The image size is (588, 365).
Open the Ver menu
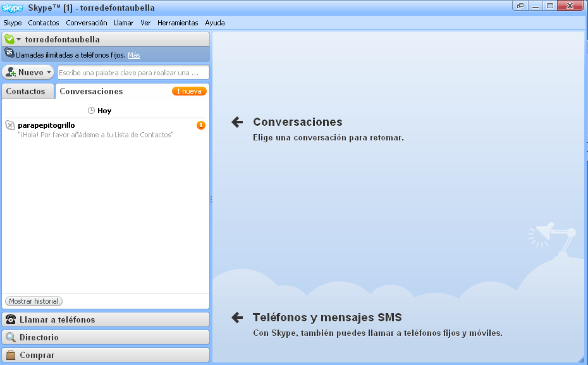click(x=145, y=23)
